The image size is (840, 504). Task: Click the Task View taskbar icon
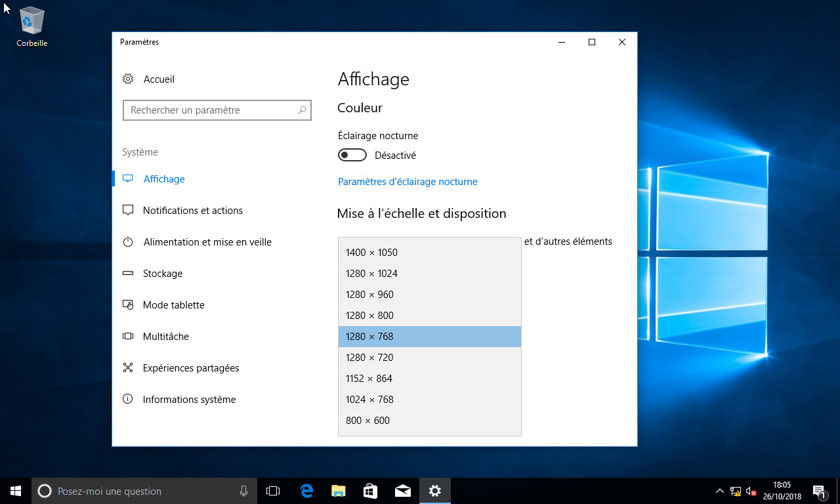(273, 491)
